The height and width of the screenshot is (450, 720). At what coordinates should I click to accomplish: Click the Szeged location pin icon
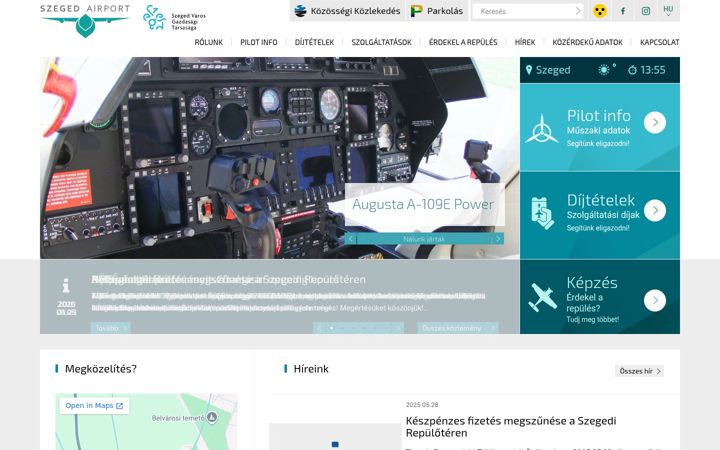coord(529,70)
